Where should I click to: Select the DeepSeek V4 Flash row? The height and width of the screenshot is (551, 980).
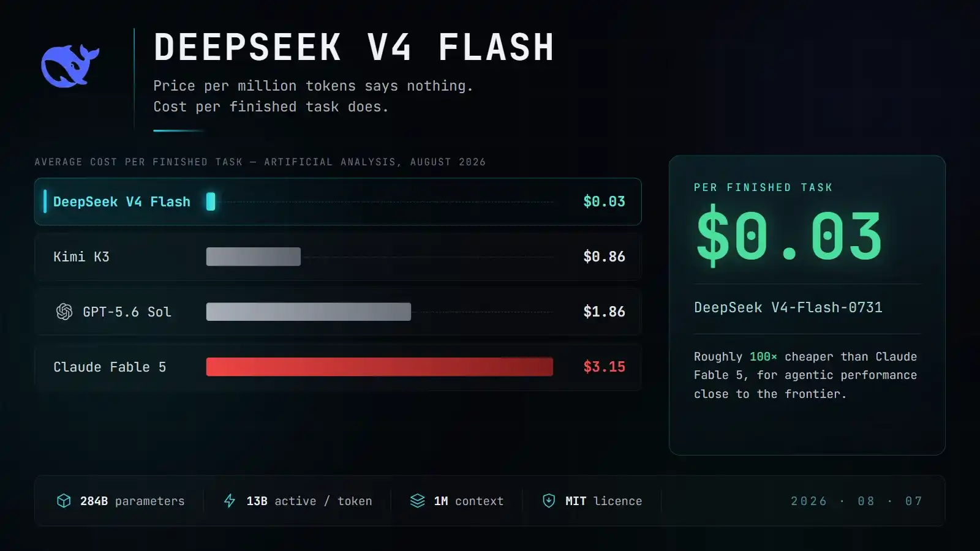(x=337, y=201)
